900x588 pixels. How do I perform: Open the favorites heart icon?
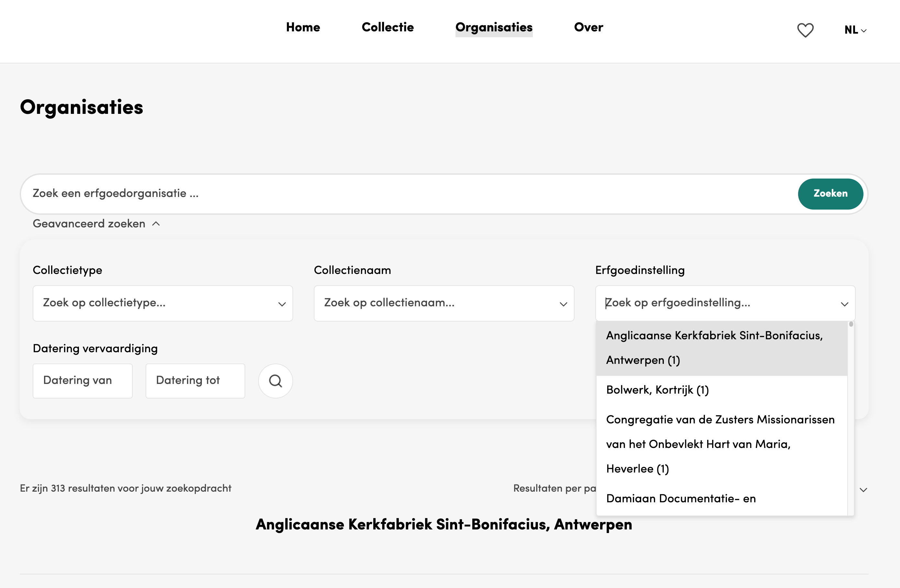805,30
